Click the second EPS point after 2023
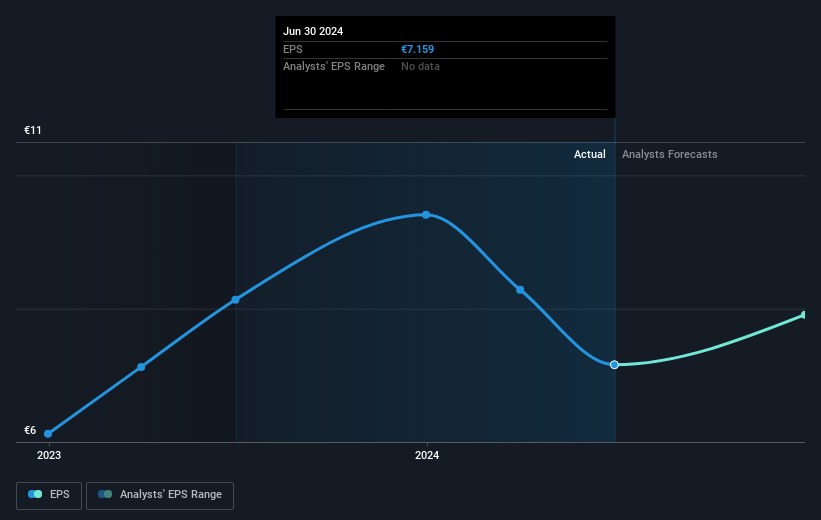Image resolution: width=821 pixels, height=520 pixels. point(141,367)
